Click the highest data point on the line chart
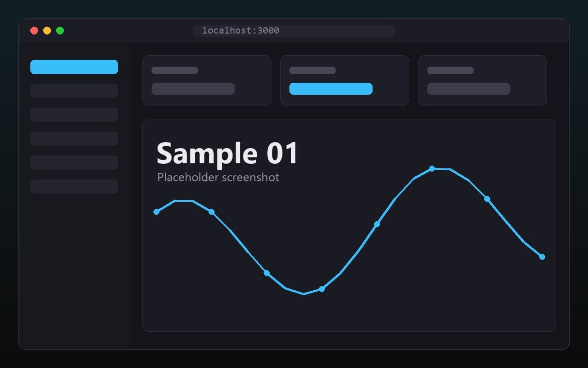 432,168
